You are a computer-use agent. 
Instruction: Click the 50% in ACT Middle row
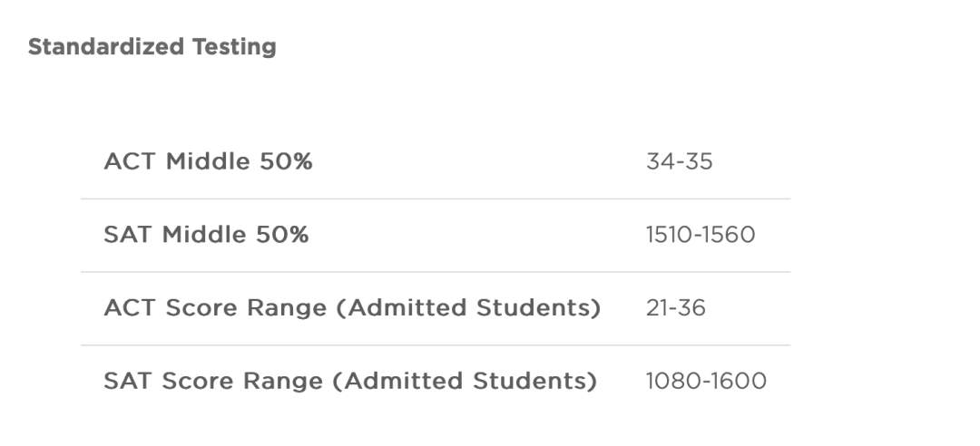point(286,161)
